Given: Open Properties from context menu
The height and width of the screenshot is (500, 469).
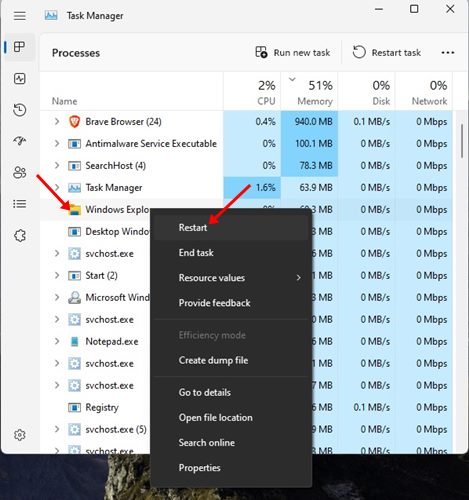Looking at the screenshot, I should point(231,468).
